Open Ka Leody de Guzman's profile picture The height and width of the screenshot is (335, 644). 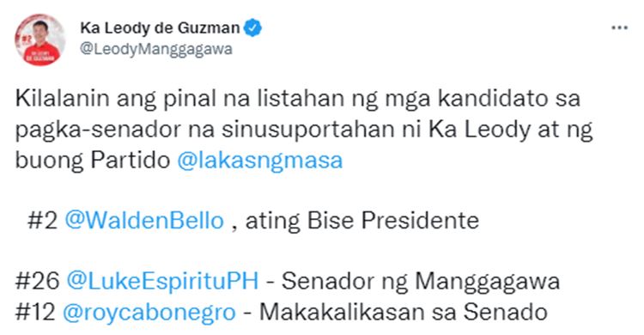coord(39,40)
